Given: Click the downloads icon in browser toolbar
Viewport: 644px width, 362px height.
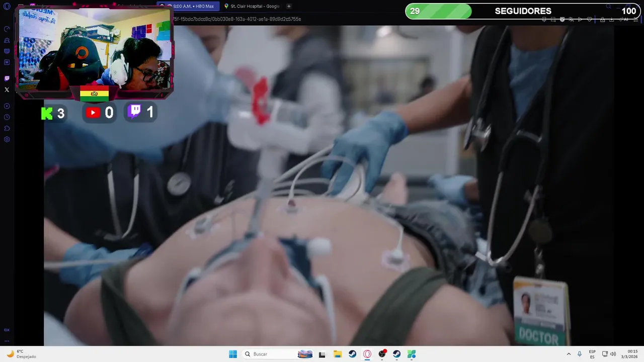Looking at the screenshot, I should coord(612,19).
